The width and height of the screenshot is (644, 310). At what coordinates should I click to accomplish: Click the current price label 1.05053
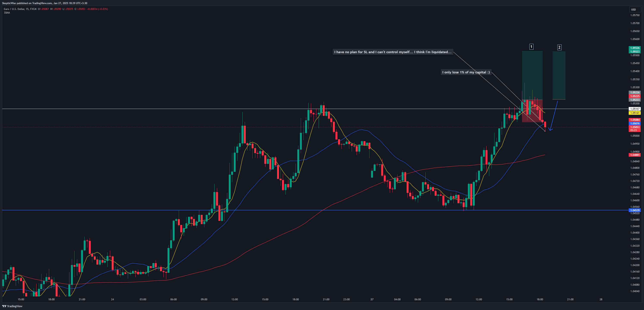635,127
